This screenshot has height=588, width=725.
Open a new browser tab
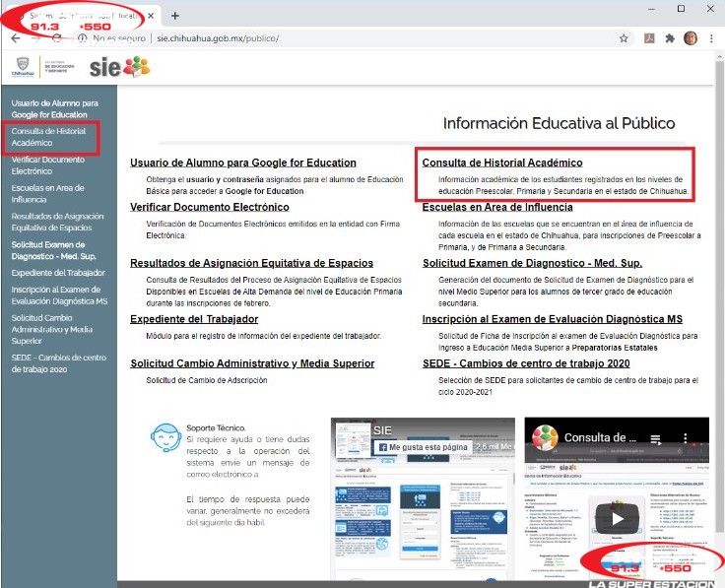175,16
